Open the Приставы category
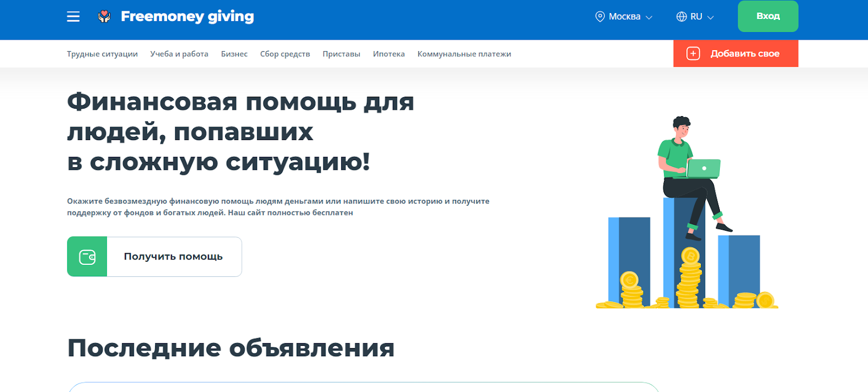 pos(341,54)
